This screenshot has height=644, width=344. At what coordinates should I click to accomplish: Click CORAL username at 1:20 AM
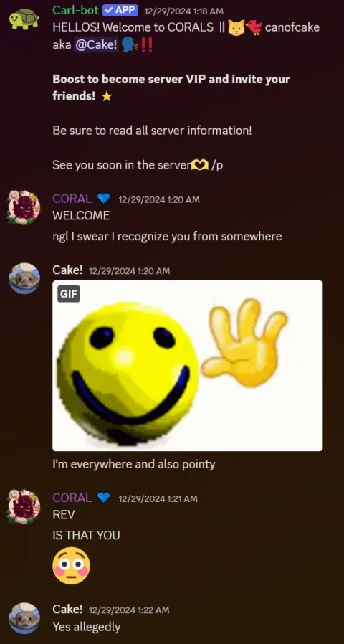click(x=72, y=199)
